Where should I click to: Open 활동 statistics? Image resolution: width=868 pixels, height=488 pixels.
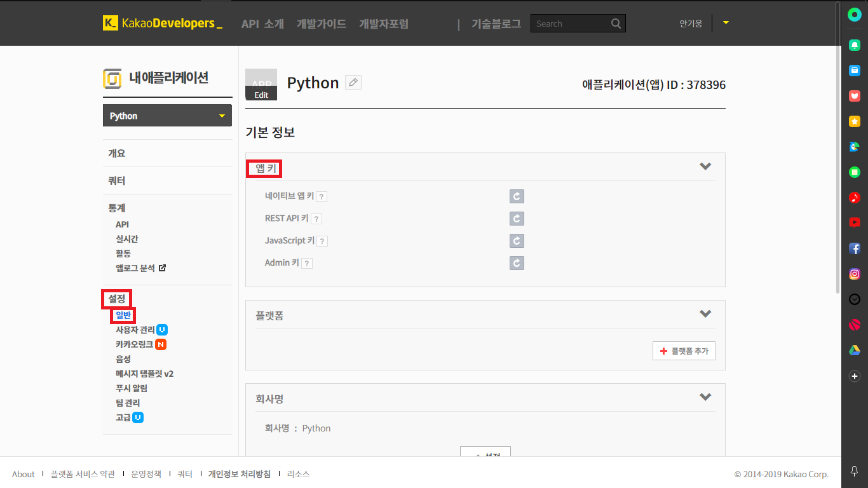(x=123, y=254)
